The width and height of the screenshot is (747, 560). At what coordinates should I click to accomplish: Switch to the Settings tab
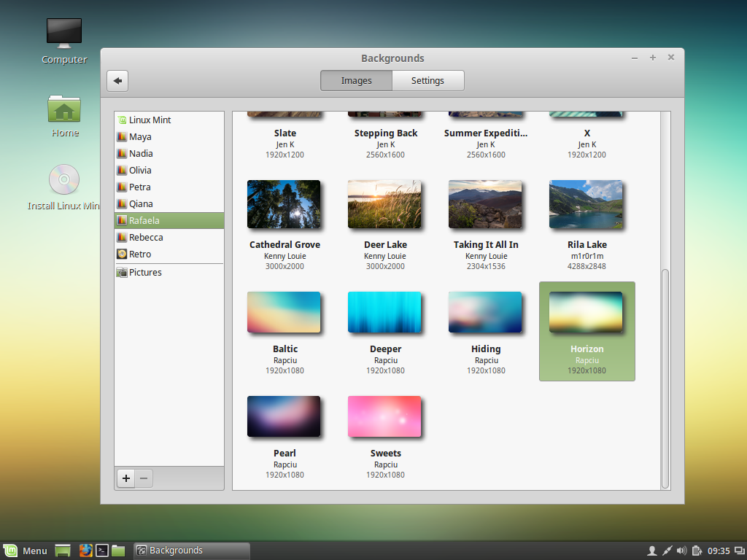tap(427, 81)
